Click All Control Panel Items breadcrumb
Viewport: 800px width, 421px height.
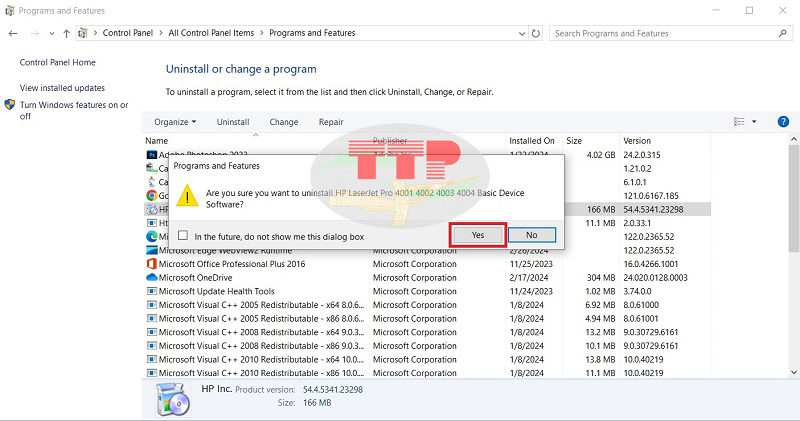click(211, 33)
